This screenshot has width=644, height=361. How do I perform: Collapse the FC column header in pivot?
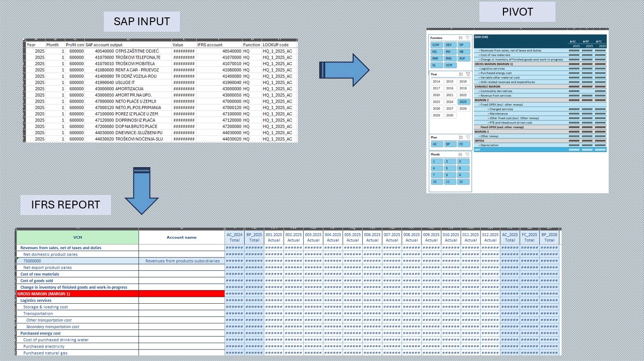coord(597,42)
